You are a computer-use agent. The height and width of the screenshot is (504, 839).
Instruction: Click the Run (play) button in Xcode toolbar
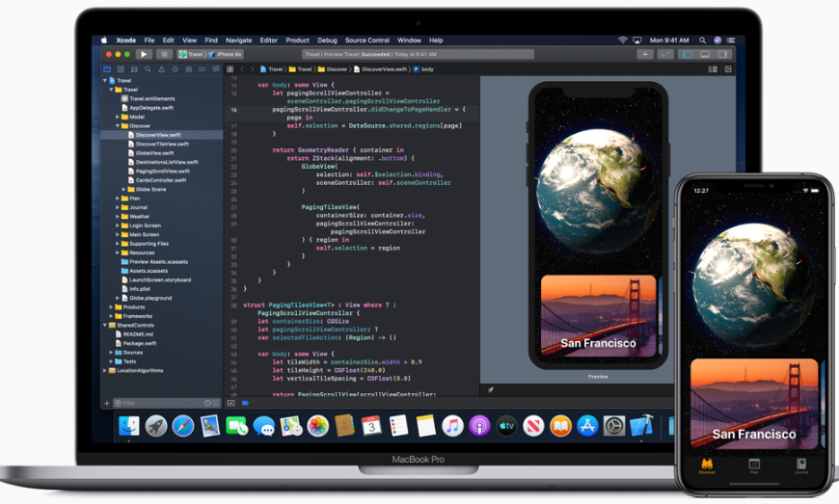144,54
